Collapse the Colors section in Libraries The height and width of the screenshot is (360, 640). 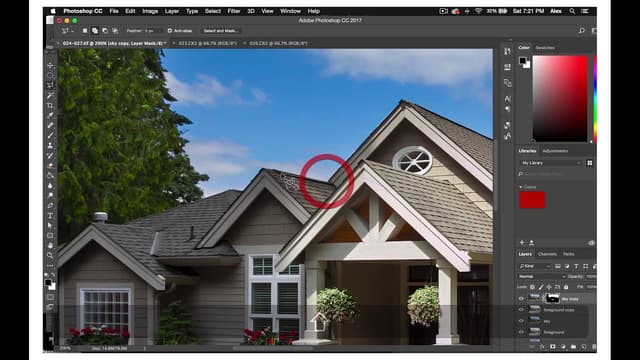pyautogui.click(x=521, y=187)
